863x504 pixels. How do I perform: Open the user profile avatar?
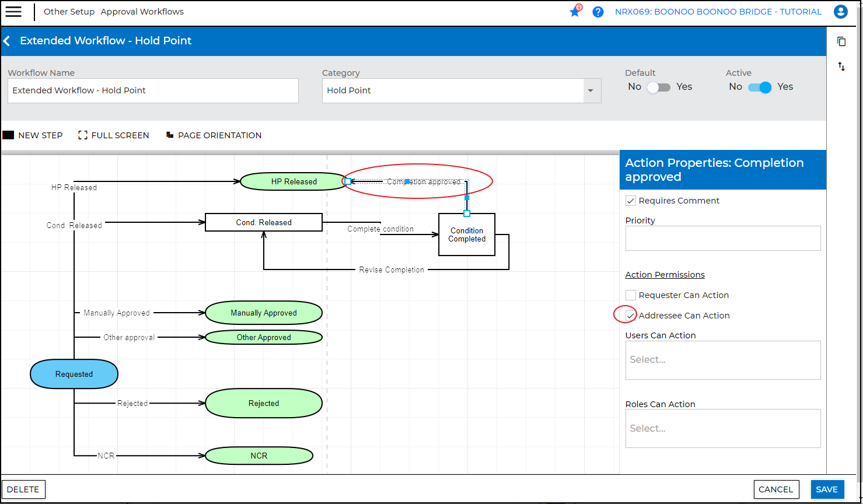[840, 12]
